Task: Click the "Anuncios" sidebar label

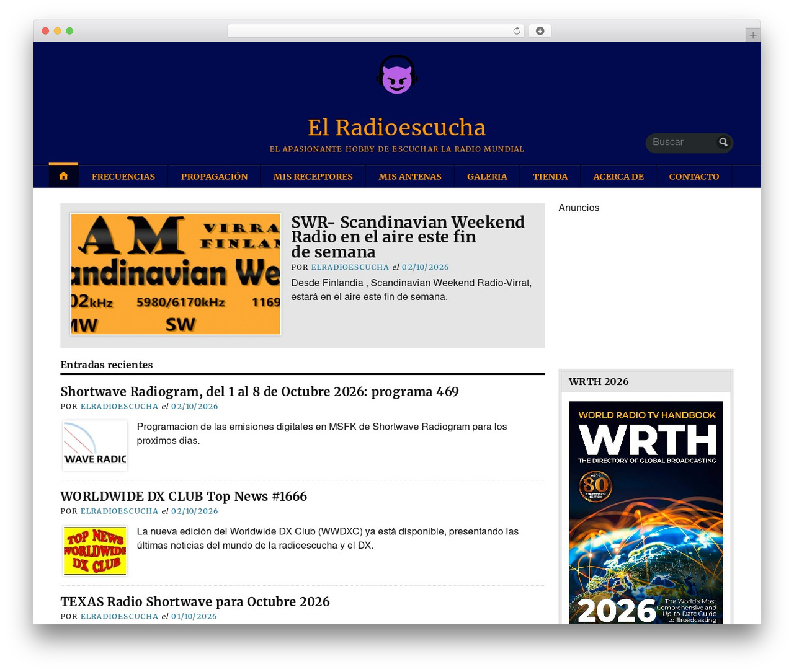Action: (579, 208)
